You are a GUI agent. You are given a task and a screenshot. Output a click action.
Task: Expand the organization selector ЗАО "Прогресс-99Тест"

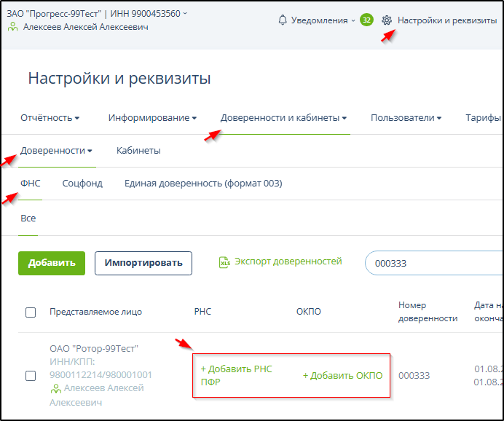[97, 13]
